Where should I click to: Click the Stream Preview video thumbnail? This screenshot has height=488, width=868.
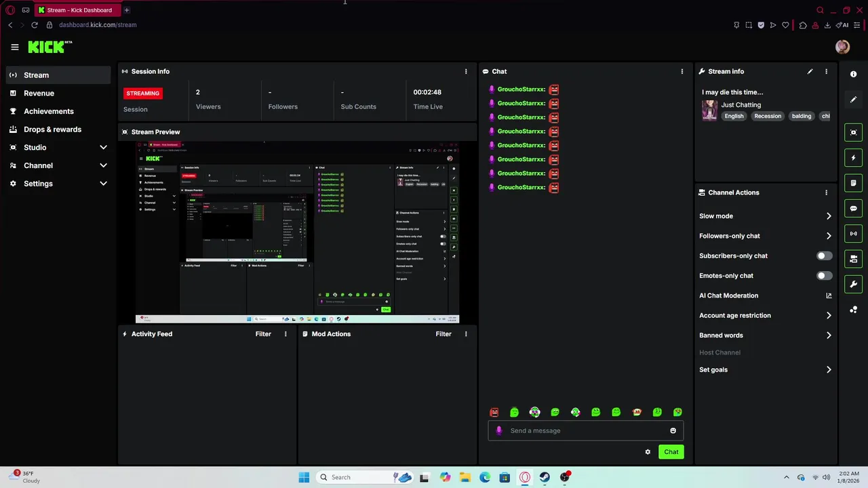(x=297, y=232)
